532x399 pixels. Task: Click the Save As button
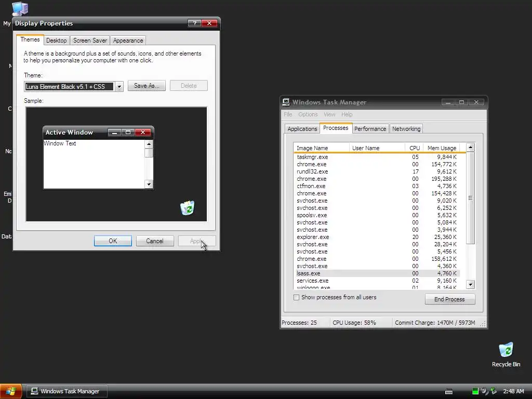(x=147, y=86)
